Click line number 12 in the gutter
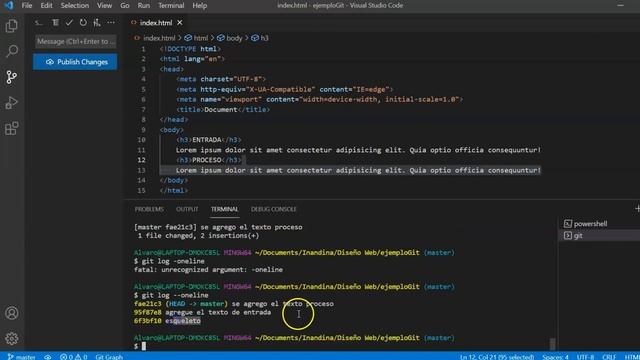640x360 pixels. tap(141, 160)
